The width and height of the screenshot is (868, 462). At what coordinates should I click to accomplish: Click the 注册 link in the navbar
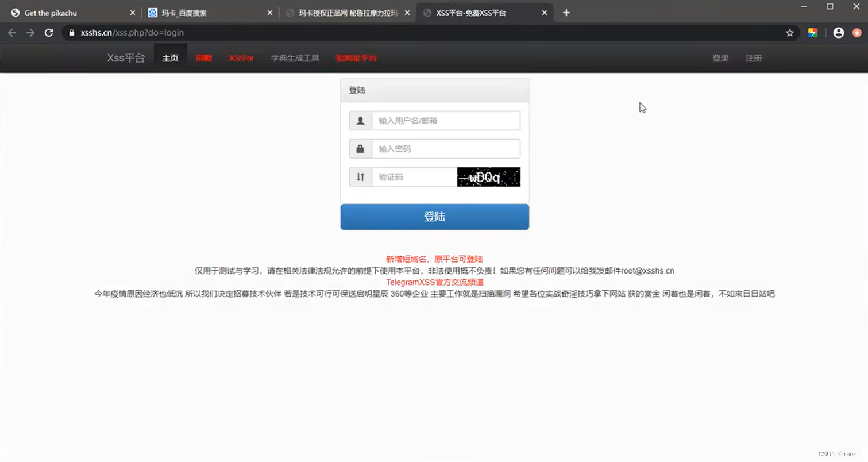753,58
